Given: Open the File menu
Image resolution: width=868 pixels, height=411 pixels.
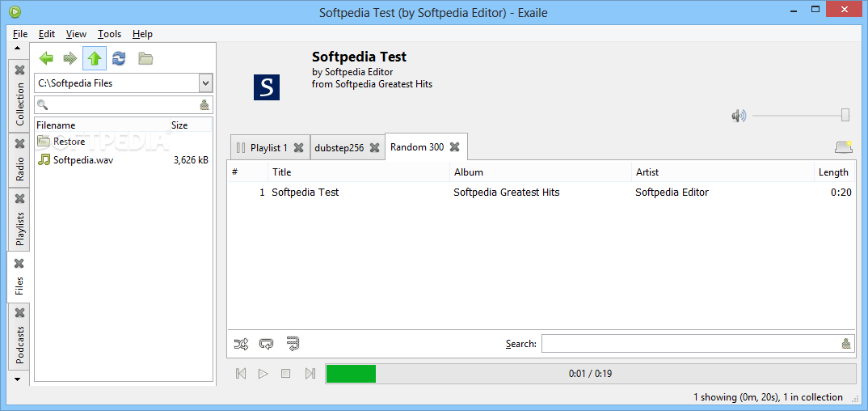Looking at the screenshot, I should [x=20, y=34].
